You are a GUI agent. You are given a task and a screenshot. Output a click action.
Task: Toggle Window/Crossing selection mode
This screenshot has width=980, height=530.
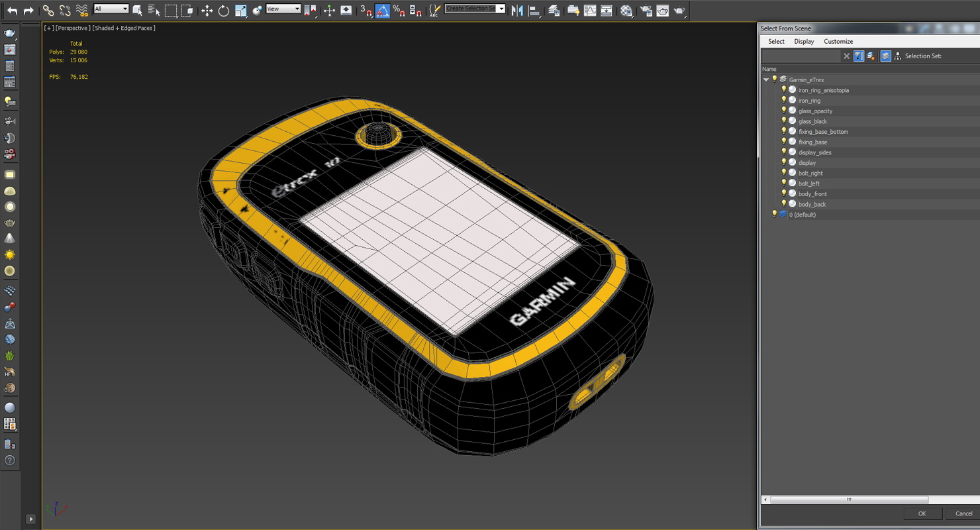[187, 10]
